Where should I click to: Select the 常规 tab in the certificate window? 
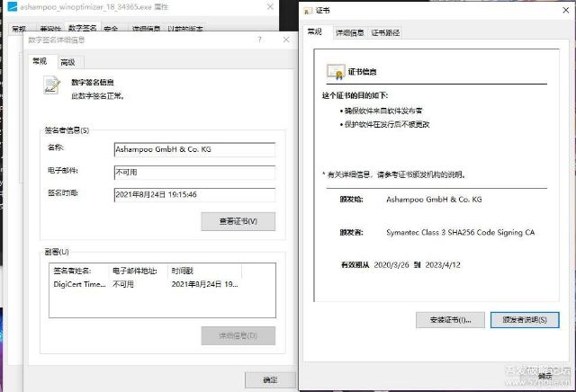click(315, 31)
